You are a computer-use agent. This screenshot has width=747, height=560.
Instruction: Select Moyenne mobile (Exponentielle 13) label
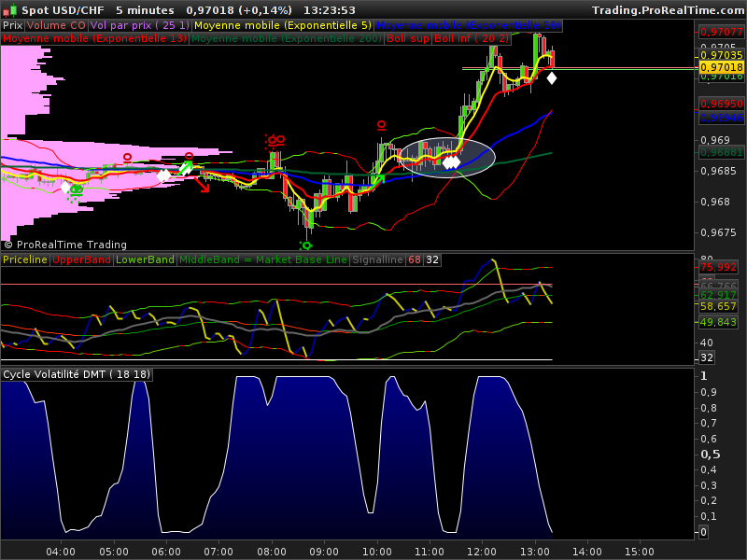(94, 38)
